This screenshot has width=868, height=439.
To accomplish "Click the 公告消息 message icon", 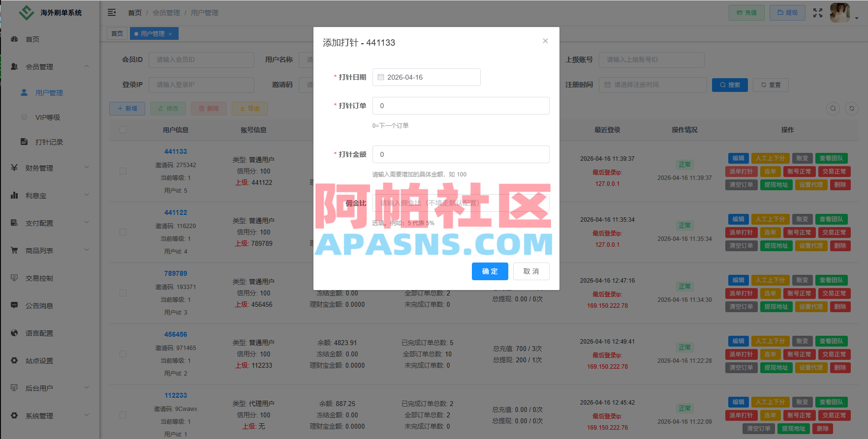I will pyautogui.click(x=14, y=305).
